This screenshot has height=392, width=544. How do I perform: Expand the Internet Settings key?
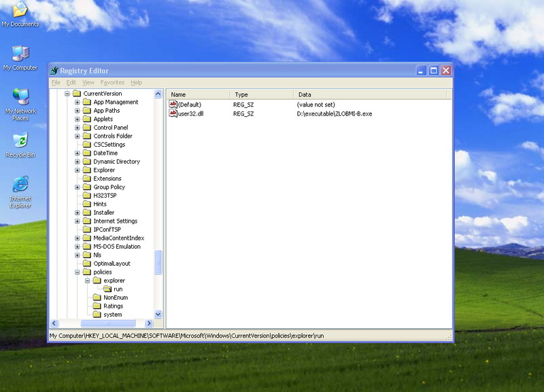click(x=78, y=221)
